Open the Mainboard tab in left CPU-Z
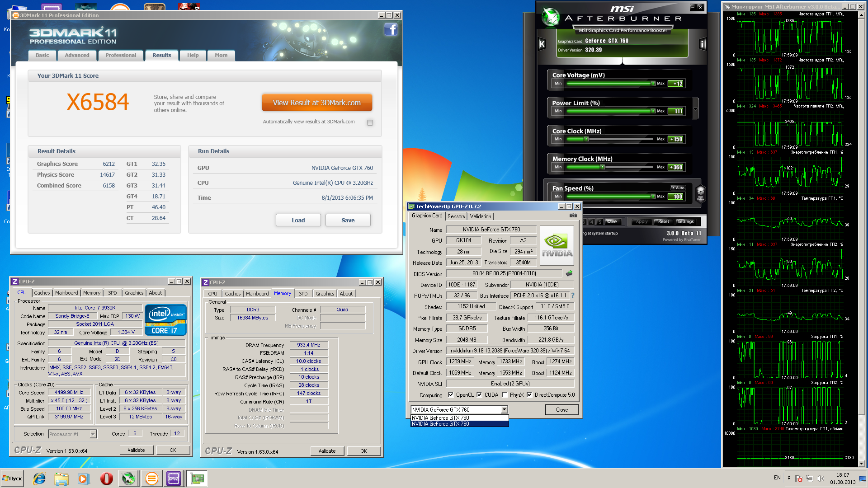Screen dimensions: 868x488 coord(66,293)
